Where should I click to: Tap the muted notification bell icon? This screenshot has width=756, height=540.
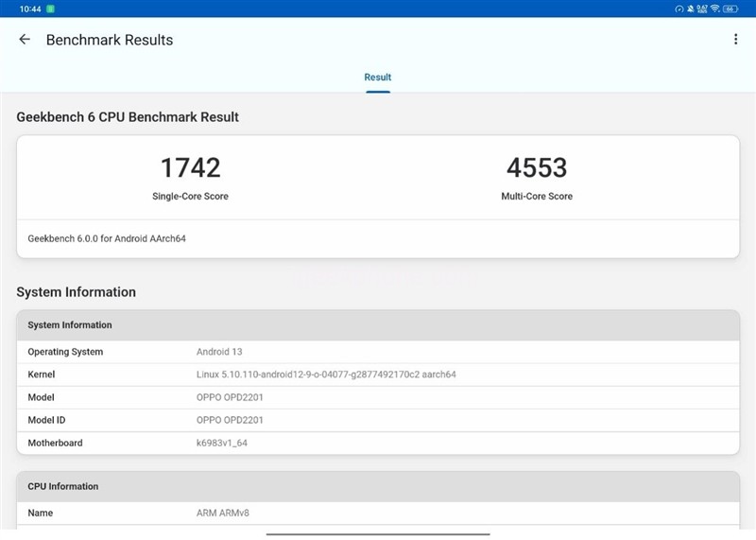point(691,9)
